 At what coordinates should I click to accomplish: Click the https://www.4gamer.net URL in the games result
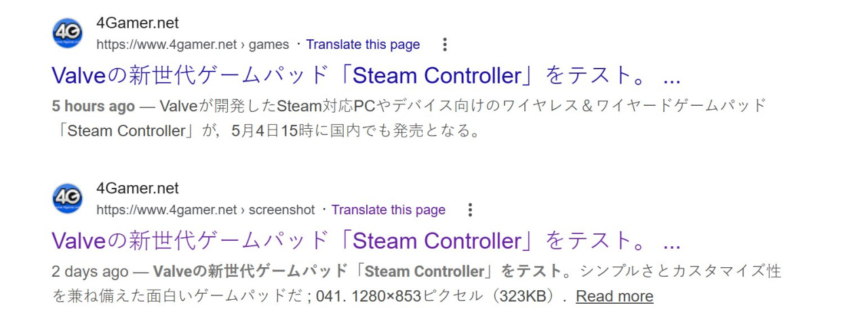pyautogui.click(x=166, y=45)
